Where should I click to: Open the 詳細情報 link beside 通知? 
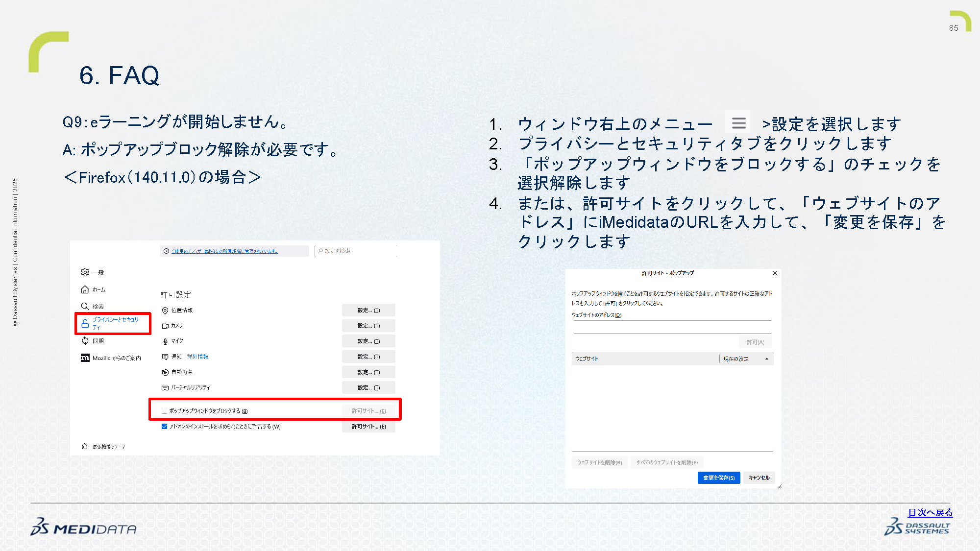tap(197, 357)
